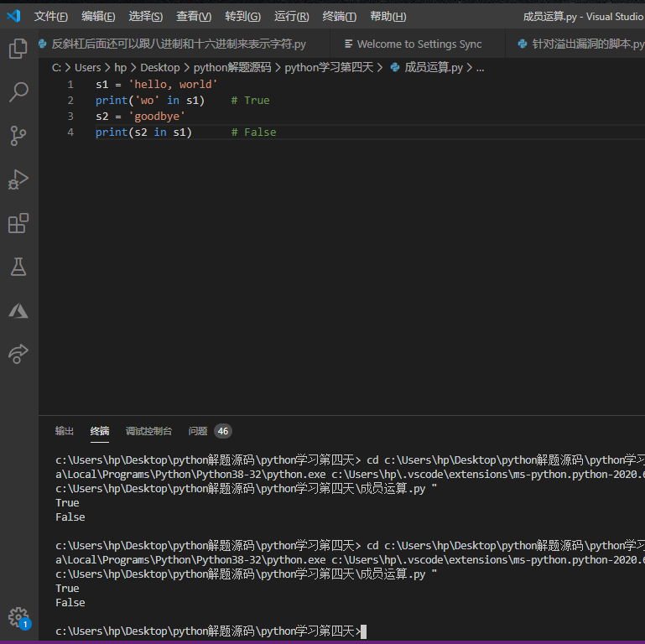Expand python学习第四天 breadcrumb folder
645x644 pixels.
coord(329,67)
